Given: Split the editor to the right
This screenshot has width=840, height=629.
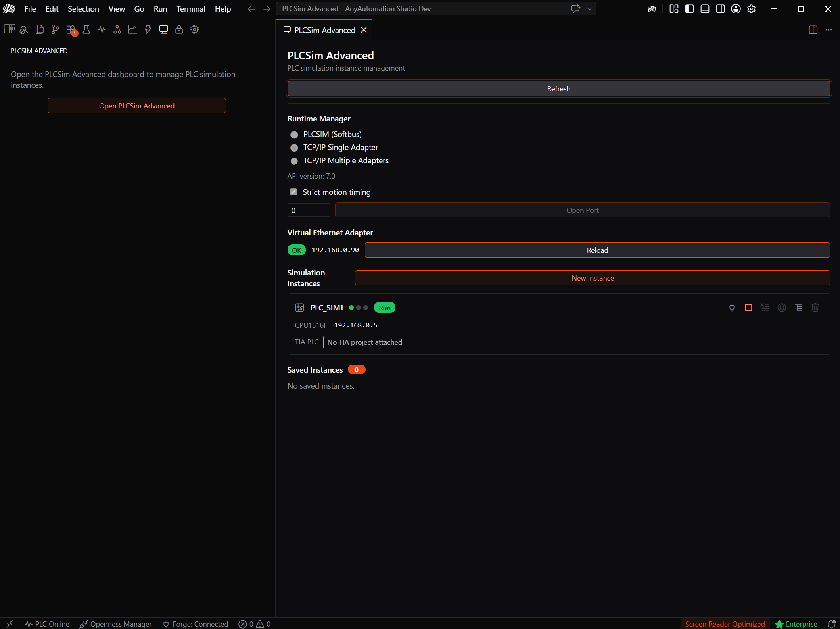Looking at the screenshot, I should 813,30.
